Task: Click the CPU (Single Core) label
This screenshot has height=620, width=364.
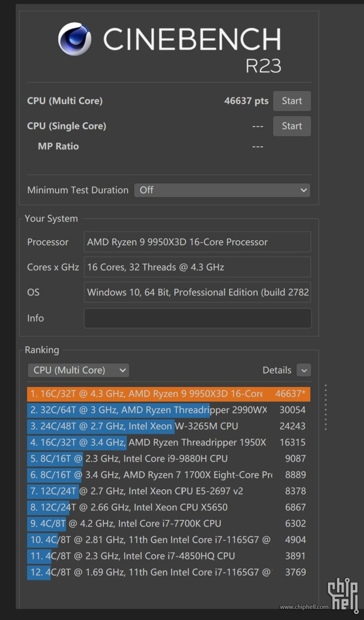Action: (x=66, y=126)
